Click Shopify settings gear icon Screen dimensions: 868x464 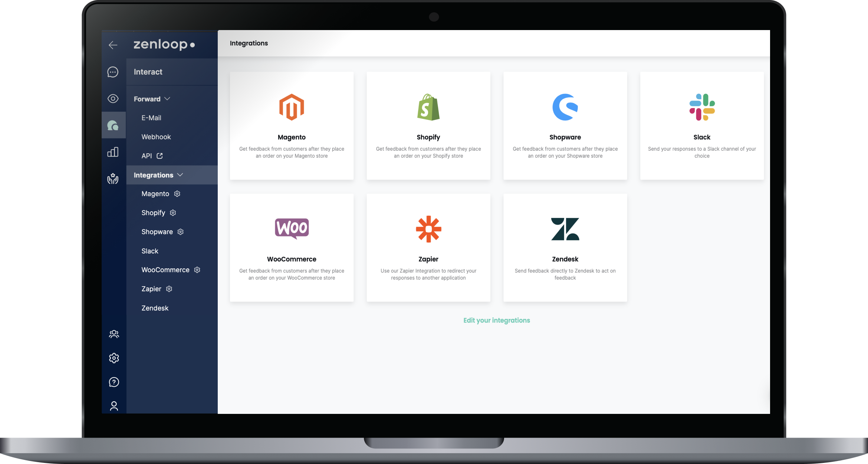pos(173,212)
